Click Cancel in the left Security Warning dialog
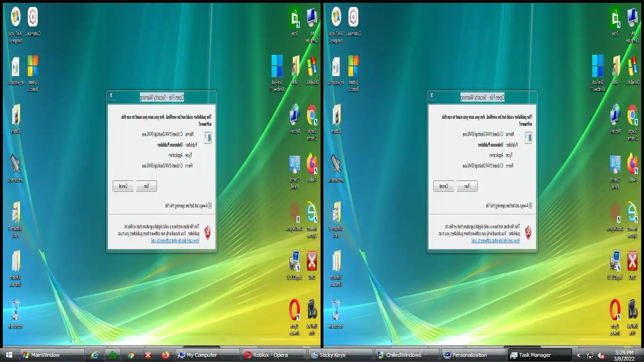This screenshot has height=362, width=644. coord(123,186)
